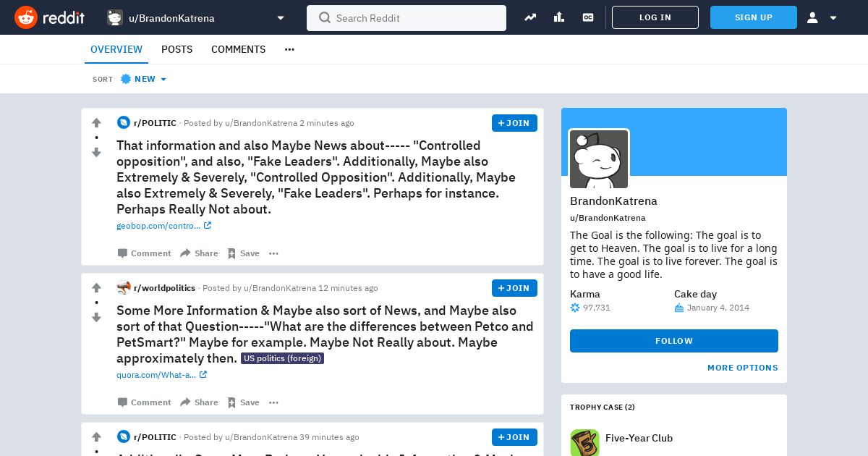The height and width of the screenshot is (456, 868).
Task: Click r/worldpolitics megaphone community icon
Action: [124, 288]
